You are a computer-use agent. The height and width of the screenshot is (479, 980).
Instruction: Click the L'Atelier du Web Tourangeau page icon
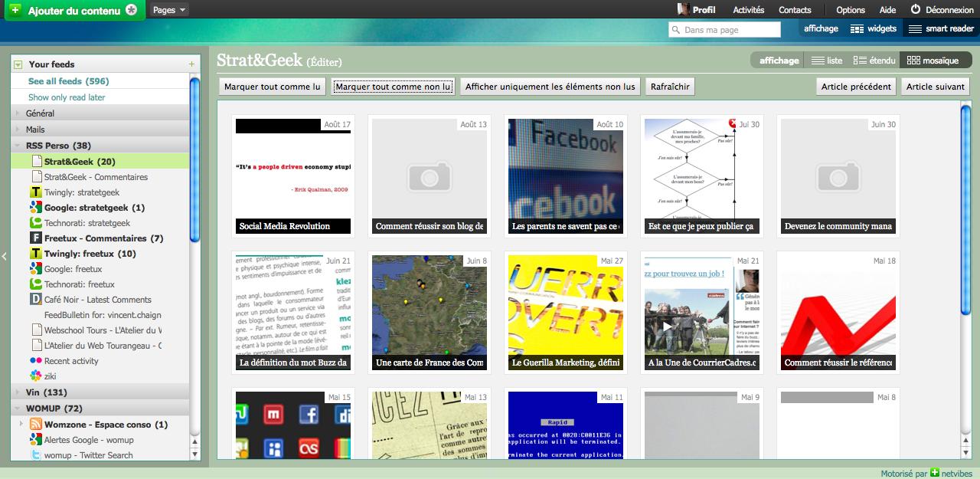point(37,346)
